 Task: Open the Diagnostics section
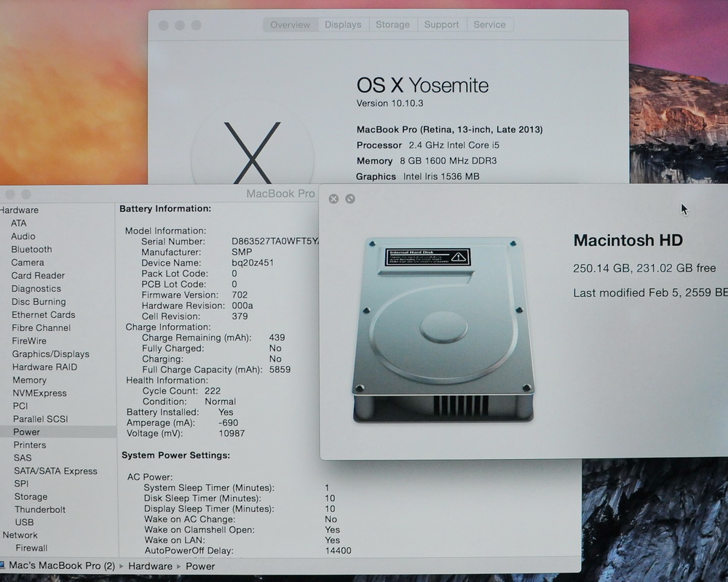(36, 289)
